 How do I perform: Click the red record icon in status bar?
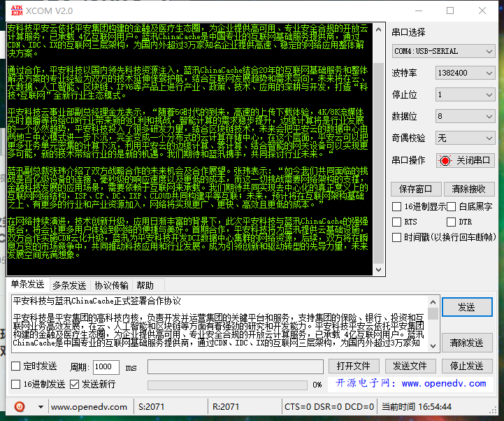click(x=20, y=407)
